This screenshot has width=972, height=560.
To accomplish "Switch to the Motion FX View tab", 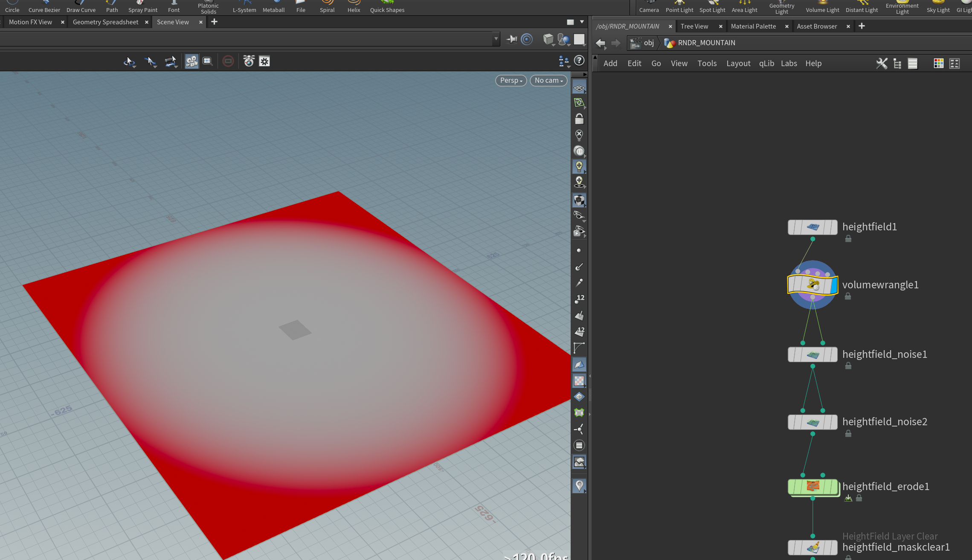I will pos(30,22).
